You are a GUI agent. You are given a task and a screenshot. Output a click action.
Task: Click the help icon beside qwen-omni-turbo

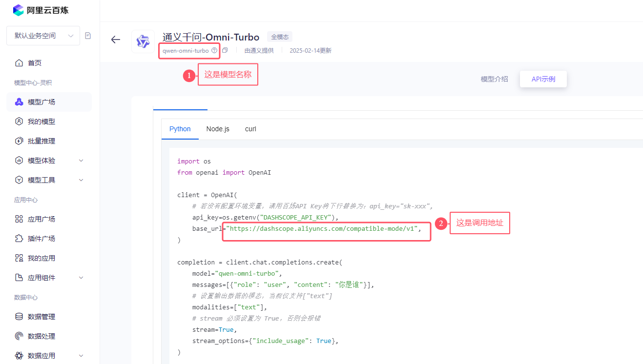(x=214, y=50)
